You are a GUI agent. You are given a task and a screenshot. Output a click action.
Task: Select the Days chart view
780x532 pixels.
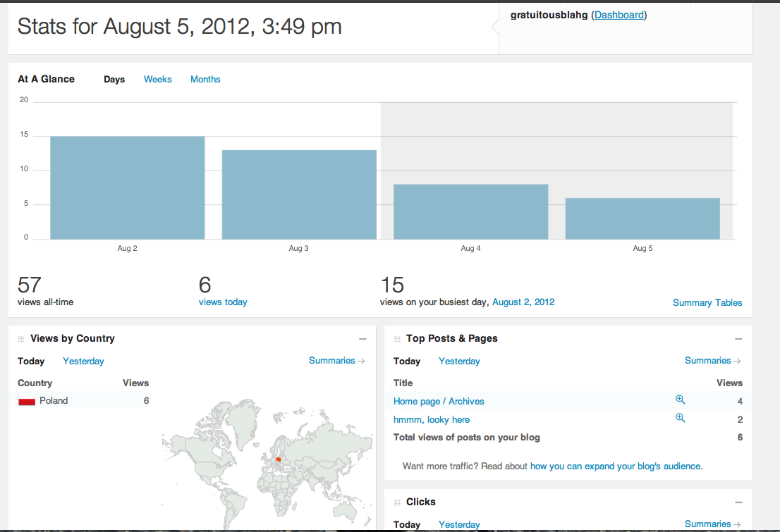click(114, 80)
